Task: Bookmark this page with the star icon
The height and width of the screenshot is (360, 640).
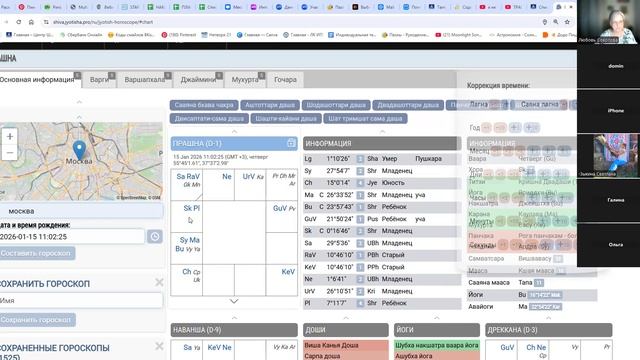Action: coord(567,22)
